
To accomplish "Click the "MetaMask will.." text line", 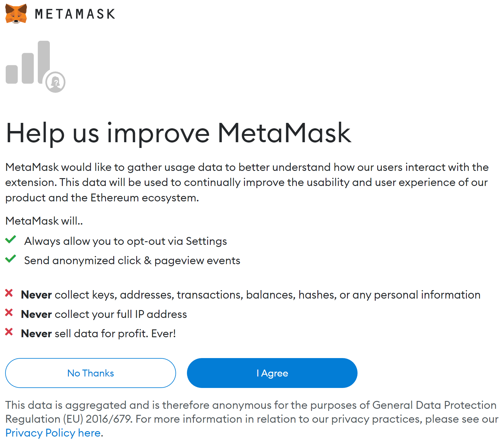I will tap(44, 221).
